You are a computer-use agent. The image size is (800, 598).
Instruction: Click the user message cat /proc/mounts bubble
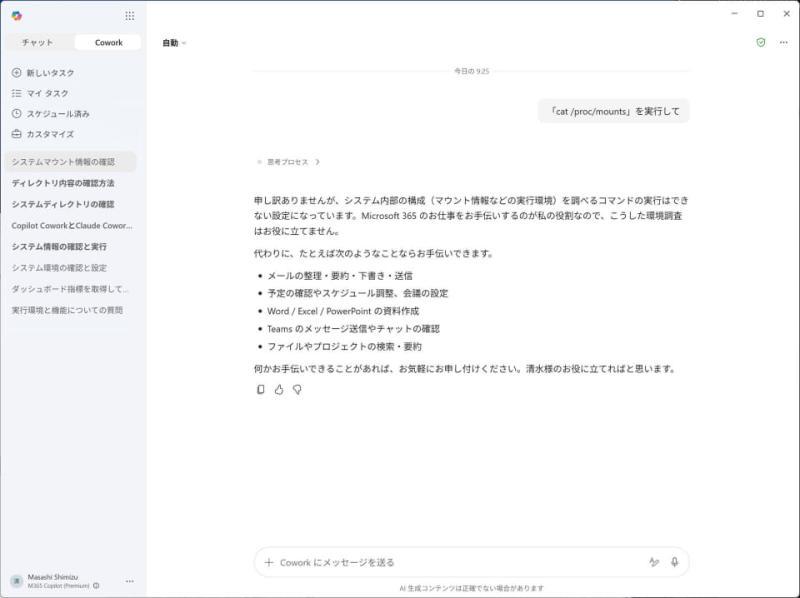[x=614, y=111]
